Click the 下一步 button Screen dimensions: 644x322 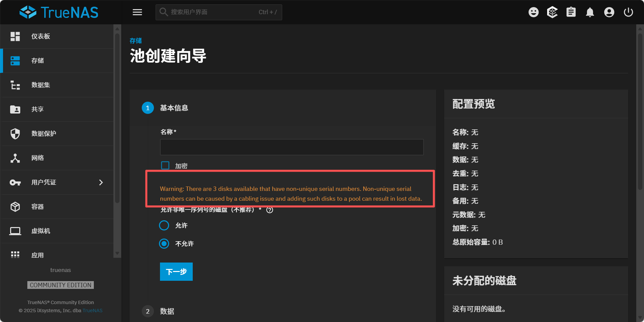pyautogui.click(x=176, y=272)
